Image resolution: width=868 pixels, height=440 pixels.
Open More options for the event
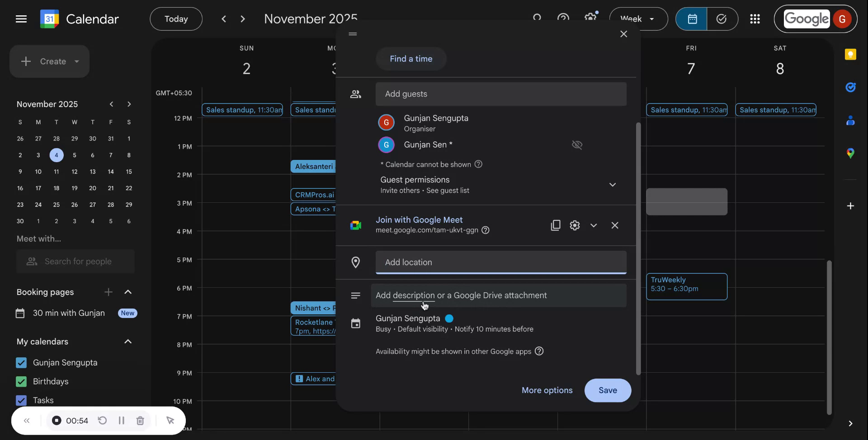[x=547, y=390]
